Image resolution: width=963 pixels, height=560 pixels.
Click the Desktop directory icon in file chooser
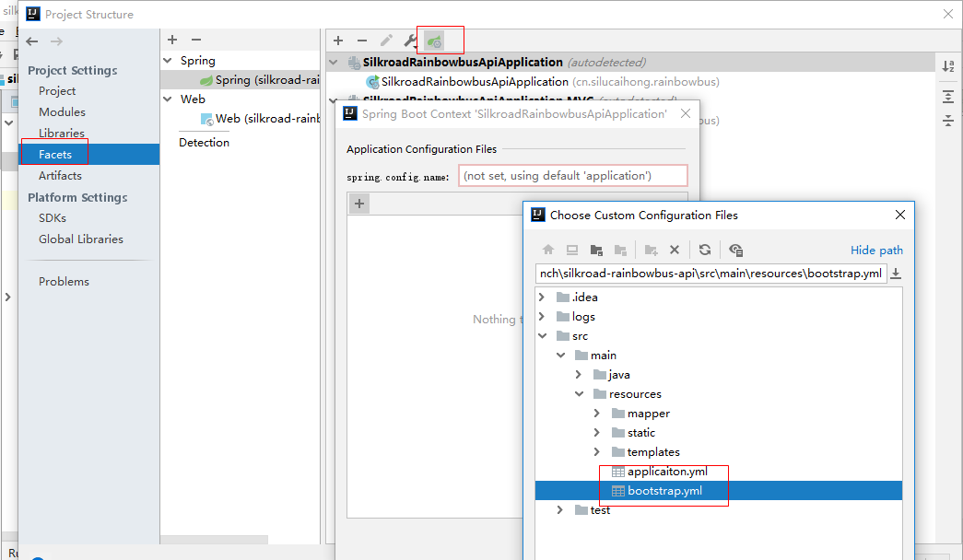[572, 250]
